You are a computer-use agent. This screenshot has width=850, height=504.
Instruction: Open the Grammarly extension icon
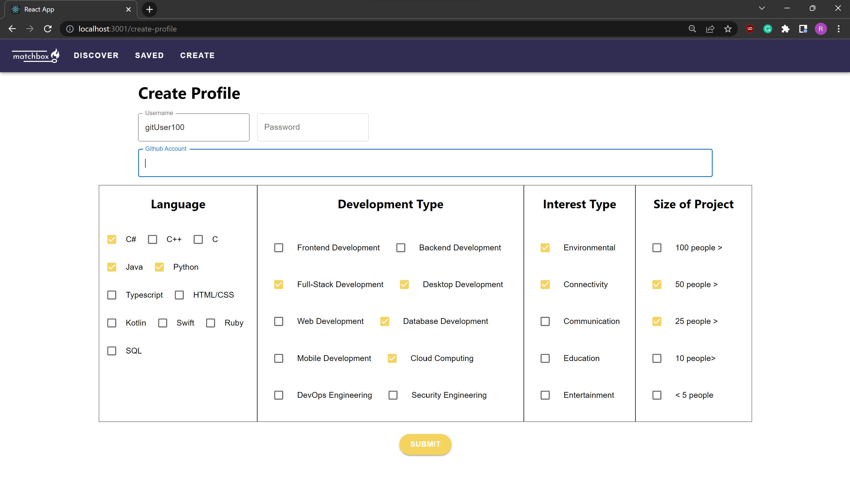click(767, 29)
